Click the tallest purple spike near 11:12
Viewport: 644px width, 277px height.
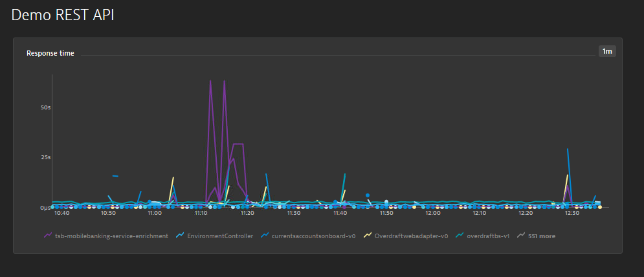[210, 82]
